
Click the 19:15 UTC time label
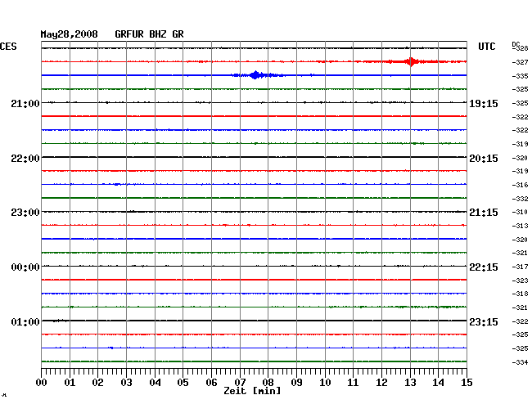pos(484,104)
